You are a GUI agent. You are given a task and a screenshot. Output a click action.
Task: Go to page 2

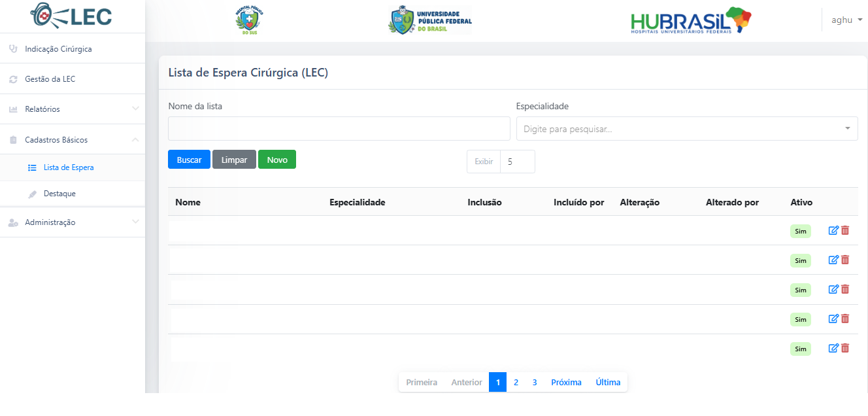tap(516, 382)
